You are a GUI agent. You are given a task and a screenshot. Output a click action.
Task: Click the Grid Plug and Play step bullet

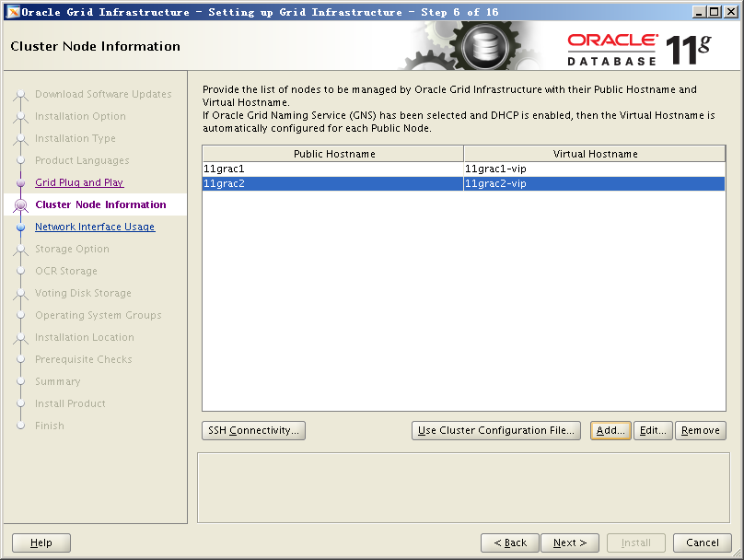(20, 183)
